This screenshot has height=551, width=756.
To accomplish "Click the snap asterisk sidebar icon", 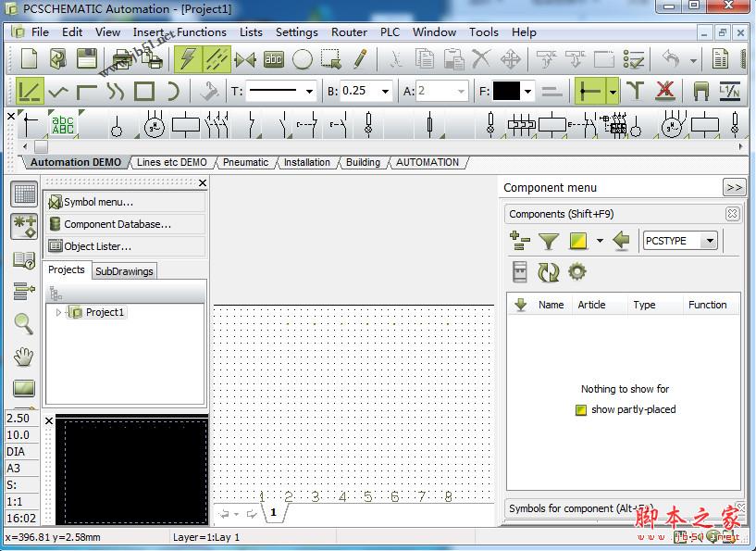I will (x=24, y=226).
